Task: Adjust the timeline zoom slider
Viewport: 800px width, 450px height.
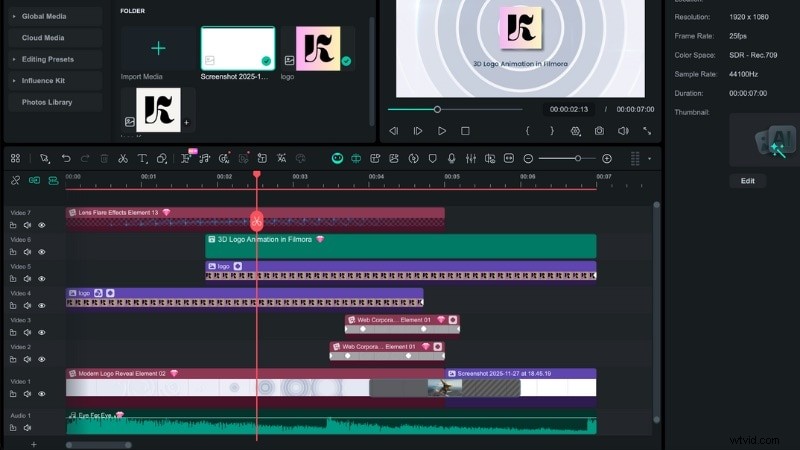Action: click(x=567, y=159)
